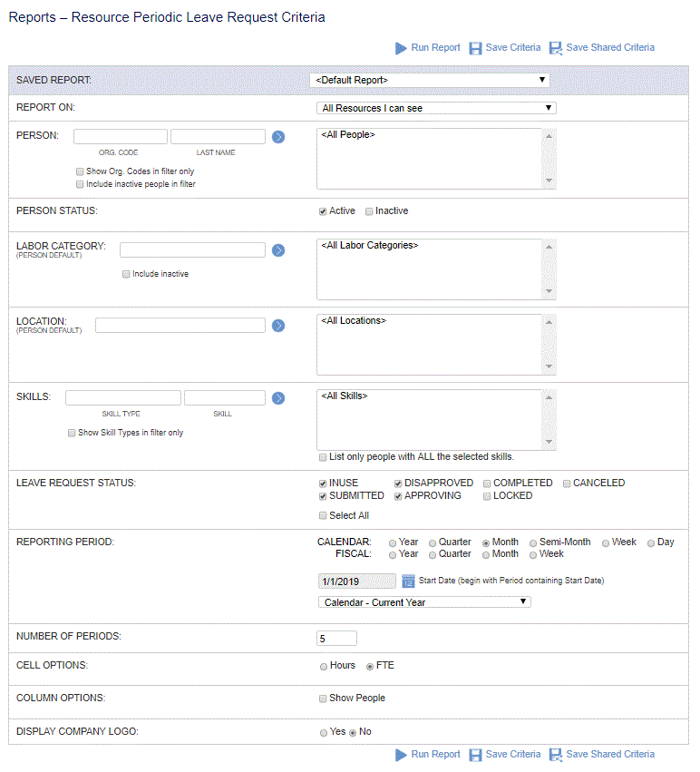Select Calendar Week reporting period
Viewport: 700px width, 772px height.
(606, 543)
